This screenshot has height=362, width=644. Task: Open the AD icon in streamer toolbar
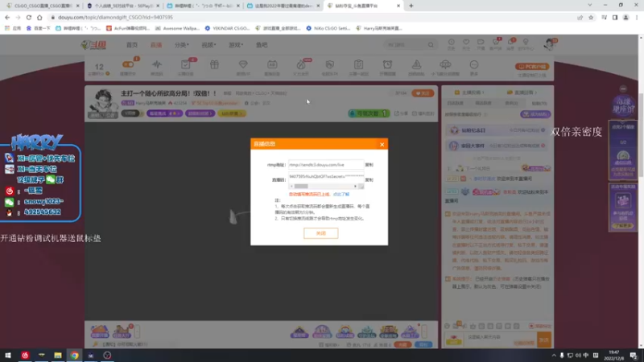[x=272, y=64]
